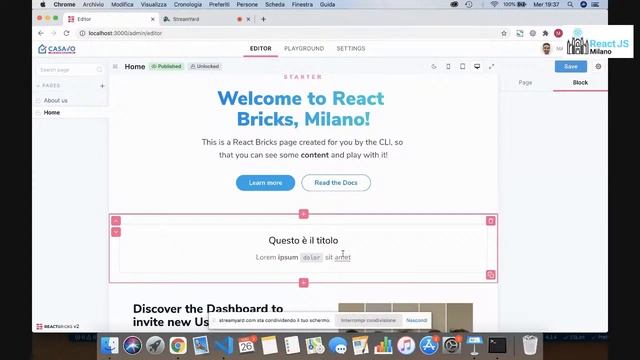Open the Visualizza menu
This screenshot has width=640, height=360.
point(153,4)
